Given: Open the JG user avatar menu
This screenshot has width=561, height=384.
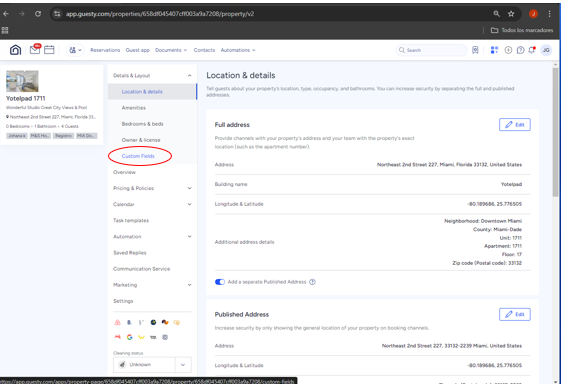Looking at the screenshot, I should pyautogui.click(x=546, y=50).
